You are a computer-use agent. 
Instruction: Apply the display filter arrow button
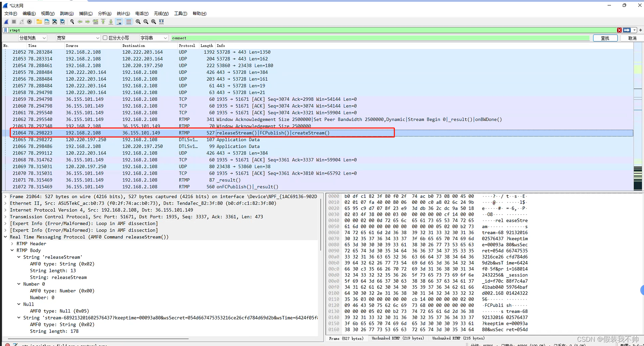pos(627,30)
